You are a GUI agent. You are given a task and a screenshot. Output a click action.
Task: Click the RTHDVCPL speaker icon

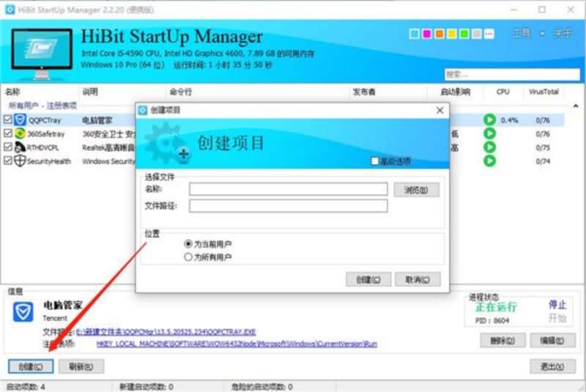[20, 147]
